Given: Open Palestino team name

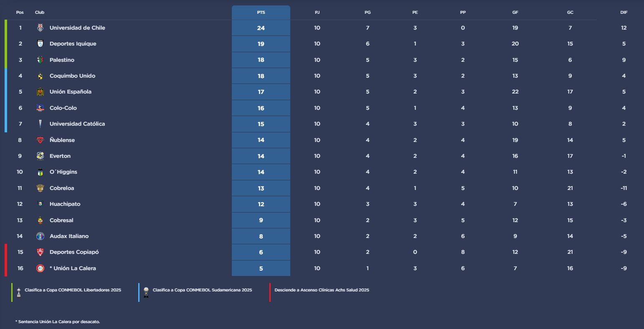Looking at the screenshot, I should [62, 60].
